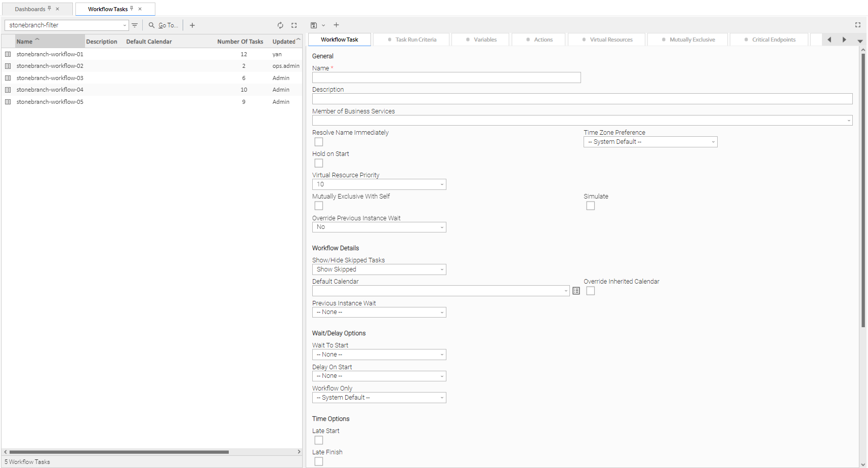Viewport: 868px width, 468px height.
Task: Expand the Show/Hide Skipped Tasks dropdown
Action: (x=379, y=269)
